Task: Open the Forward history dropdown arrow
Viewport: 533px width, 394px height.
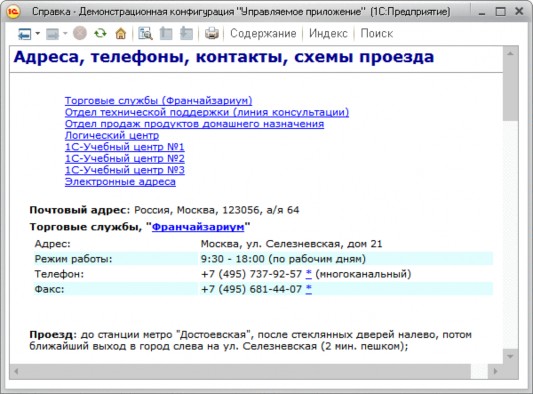Action: pos(65,33)
